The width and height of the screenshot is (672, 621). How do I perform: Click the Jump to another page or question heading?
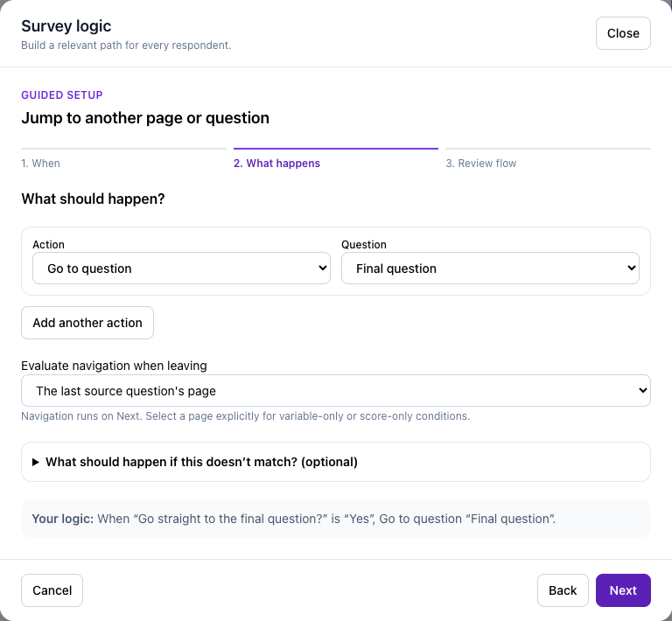point(145,118)
